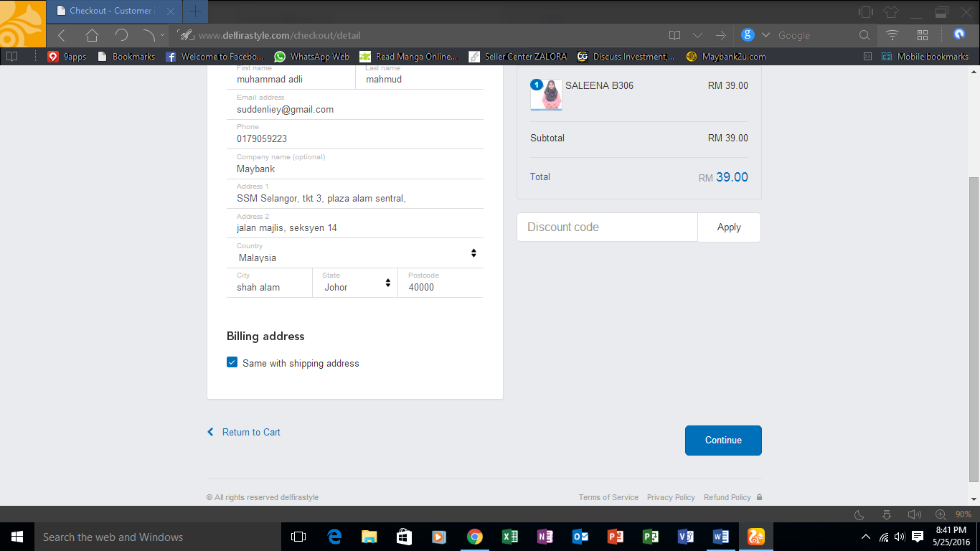
Task: Click the Phone number field
Action: point(355,134)
